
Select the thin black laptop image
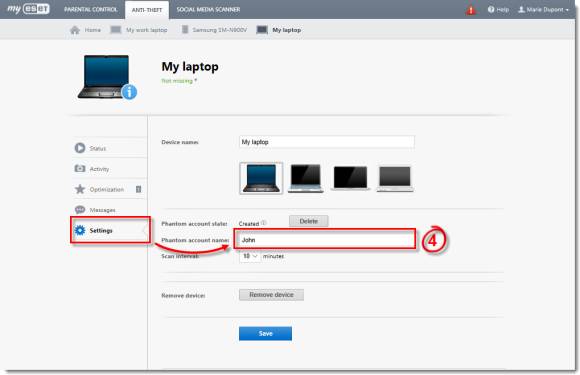pyautogui.click(x=350, y=178)
